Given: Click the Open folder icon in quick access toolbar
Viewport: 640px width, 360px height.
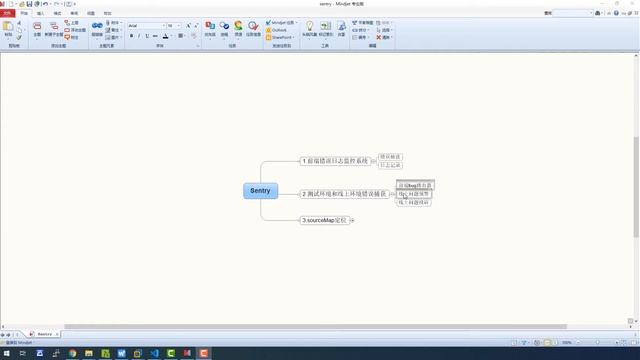Looking at the screenshot, I should pos(22,4).
